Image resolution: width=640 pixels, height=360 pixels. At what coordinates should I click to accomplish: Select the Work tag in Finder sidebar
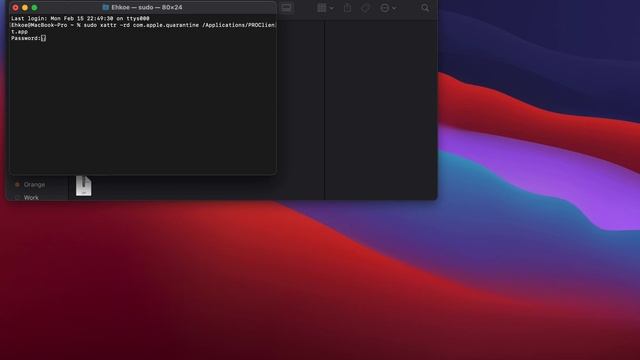point(27,198)
